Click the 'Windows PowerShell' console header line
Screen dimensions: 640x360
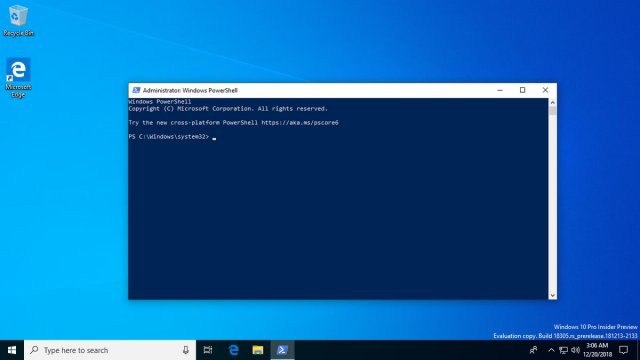point(160,102)
